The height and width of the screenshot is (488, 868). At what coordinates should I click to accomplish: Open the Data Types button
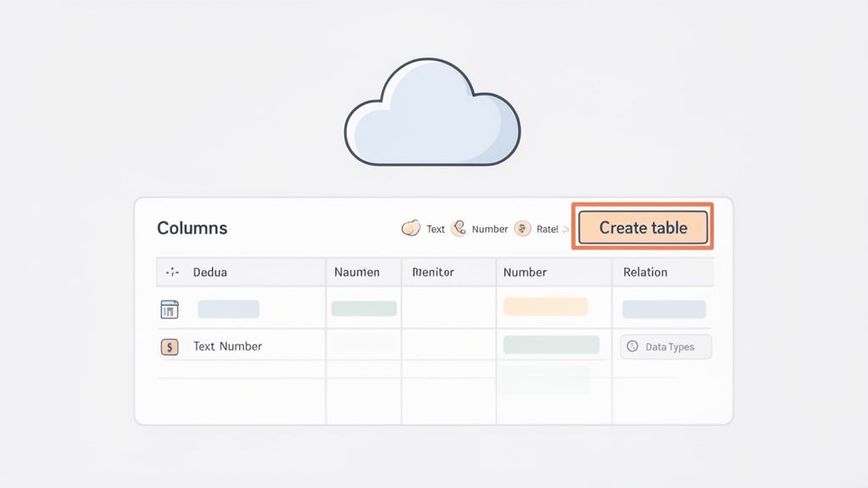[665, 347]
